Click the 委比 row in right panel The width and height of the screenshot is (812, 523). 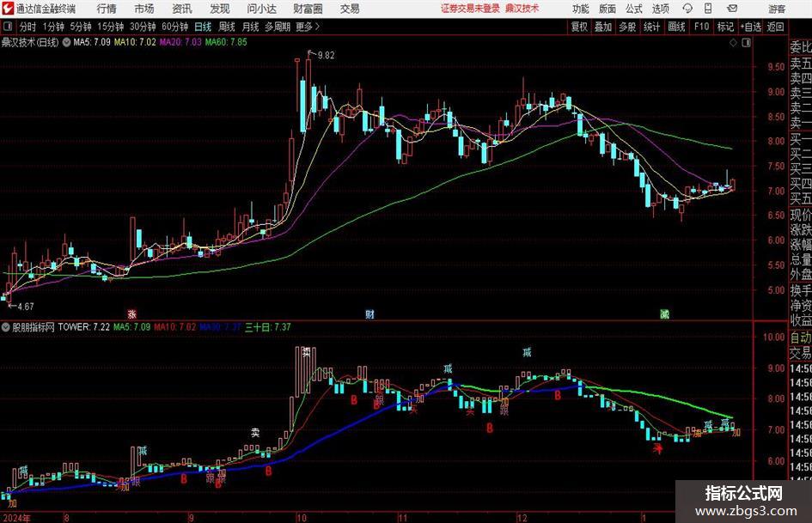click(801, 47)
